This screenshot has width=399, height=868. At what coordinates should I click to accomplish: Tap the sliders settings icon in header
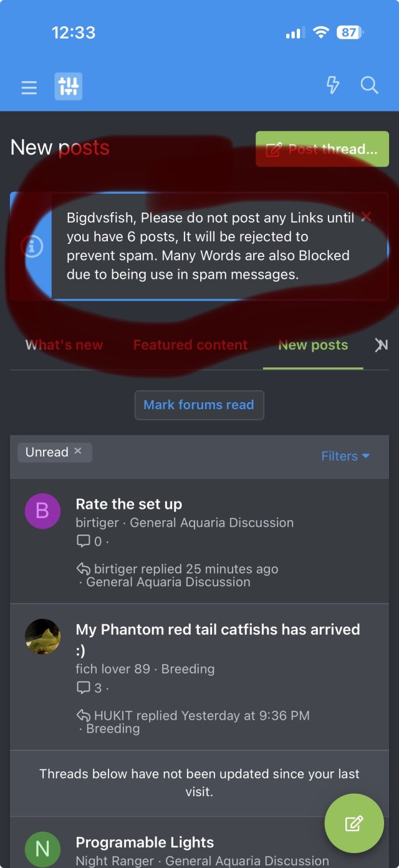pos(68,86)
